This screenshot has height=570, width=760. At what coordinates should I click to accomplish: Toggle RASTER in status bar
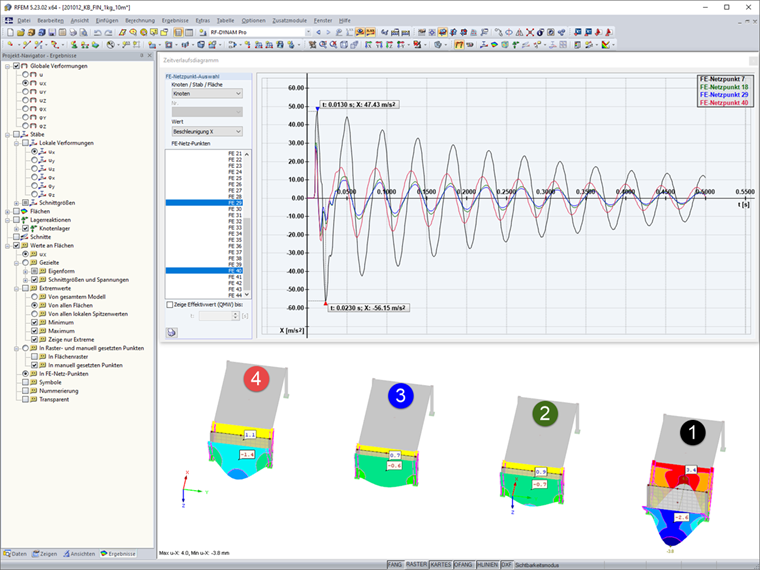tap(416, 565)
